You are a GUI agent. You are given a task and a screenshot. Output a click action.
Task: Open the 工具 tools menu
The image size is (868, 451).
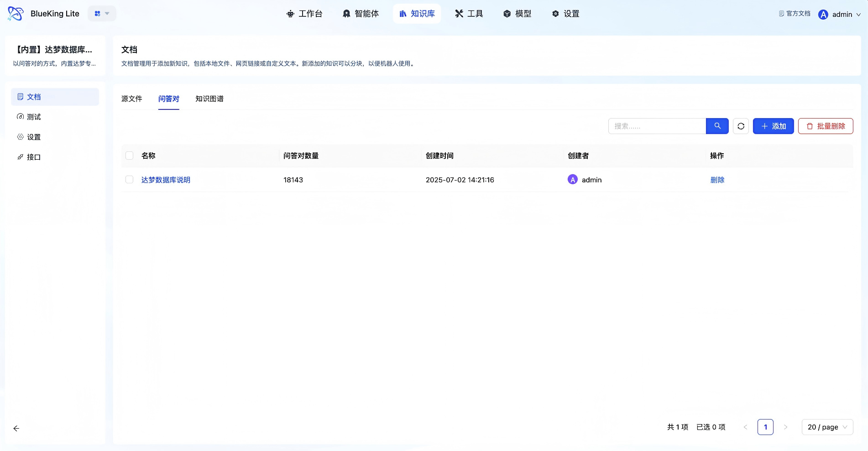click(x=469, y=14)
